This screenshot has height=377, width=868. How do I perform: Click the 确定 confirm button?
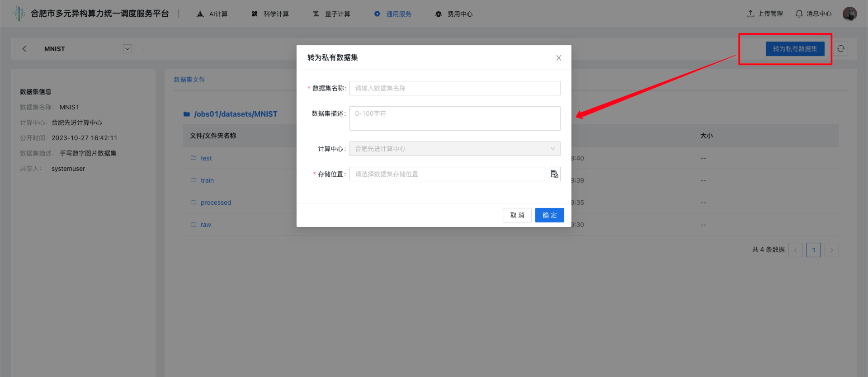pyautogui.click(x=549, y=215)
